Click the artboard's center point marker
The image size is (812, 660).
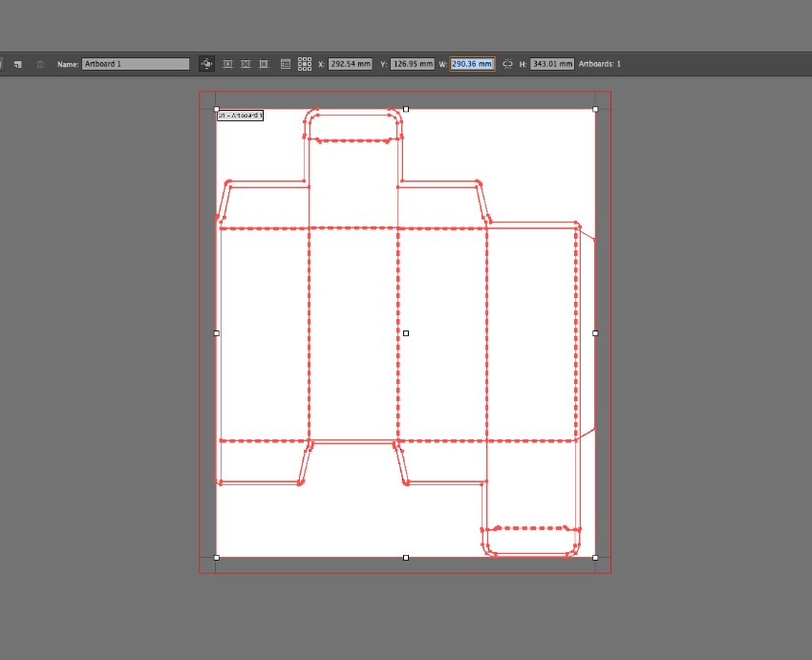point(406,333)
